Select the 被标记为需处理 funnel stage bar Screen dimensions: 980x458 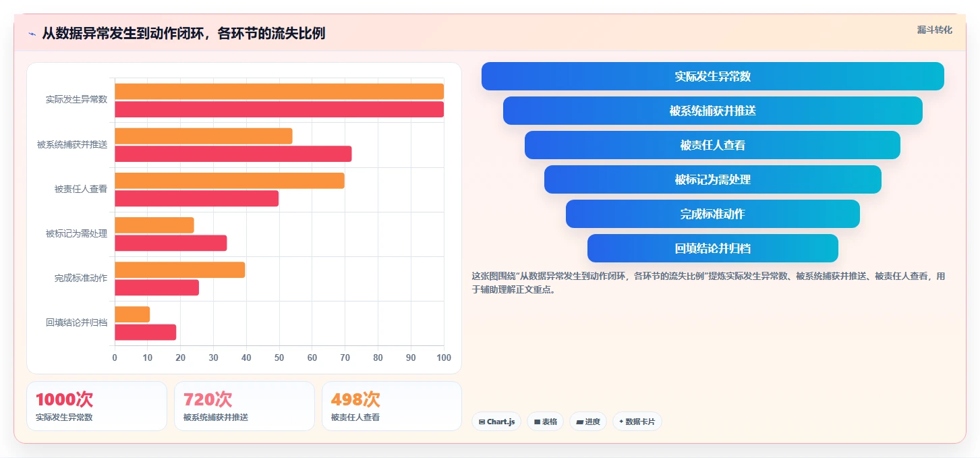click(x=712, y=179)
